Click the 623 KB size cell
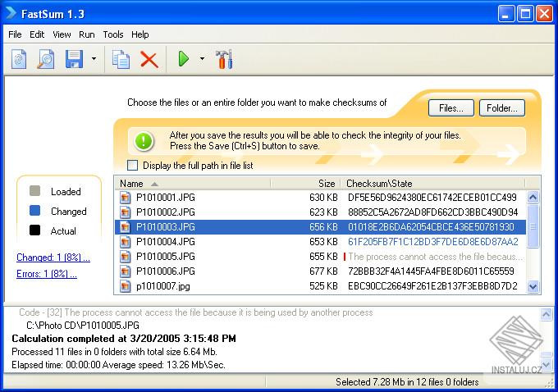The height and width of the screenshot is (392, 558). 323,212
